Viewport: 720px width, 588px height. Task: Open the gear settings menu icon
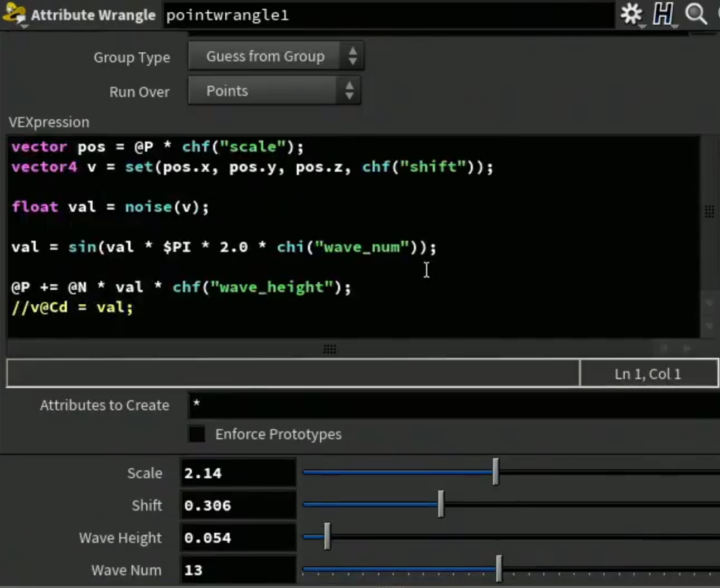point(631,14)
